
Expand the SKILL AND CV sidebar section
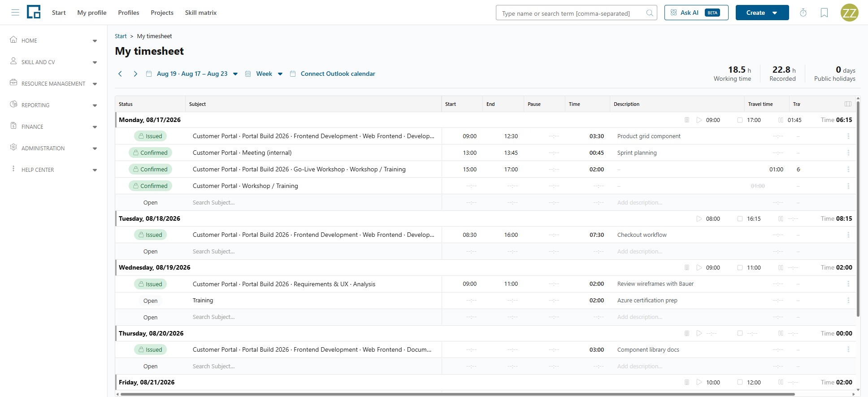coord(54,62)
